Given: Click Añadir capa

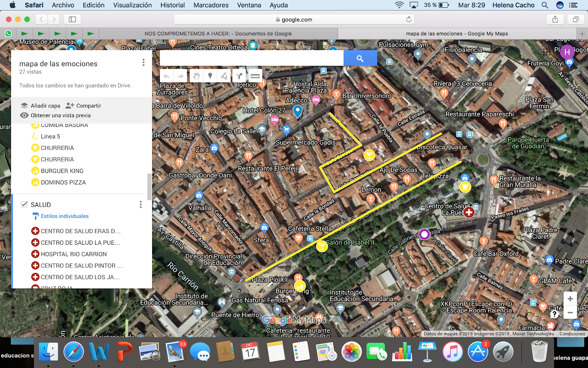Looking at the screenshot, I should [40, 106].
